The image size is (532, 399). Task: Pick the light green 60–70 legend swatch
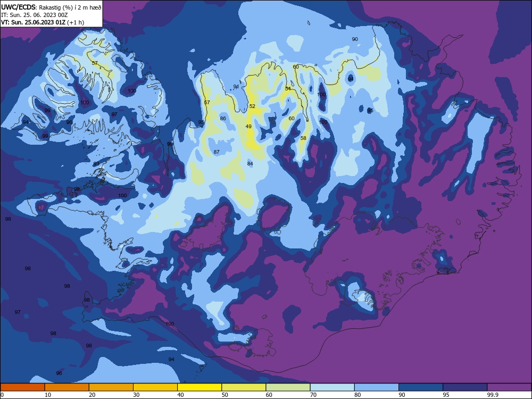(x=288, y=387)
